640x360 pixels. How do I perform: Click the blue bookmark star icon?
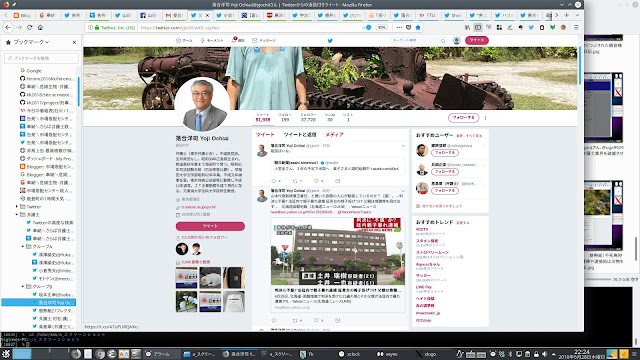(418, 27)
